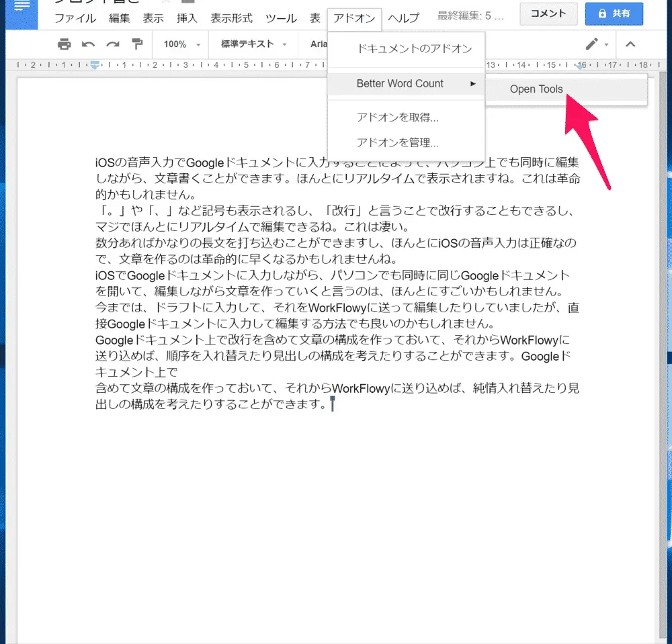Open the 挿入 menu
672x644 pixels.
click(x=187, y=18)
